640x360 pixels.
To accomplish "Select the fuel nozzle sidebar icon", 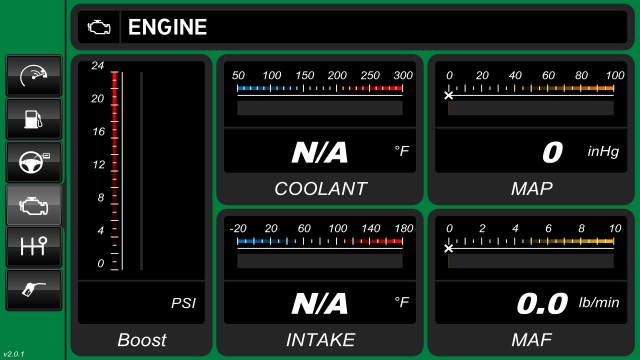I will click(34, 290).
